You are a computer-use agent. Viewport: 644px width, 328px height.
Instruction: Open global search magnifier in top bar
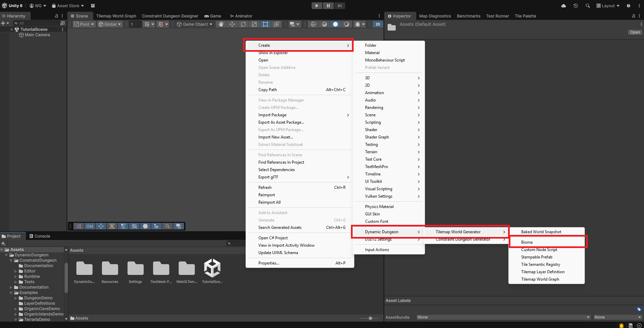588,6
